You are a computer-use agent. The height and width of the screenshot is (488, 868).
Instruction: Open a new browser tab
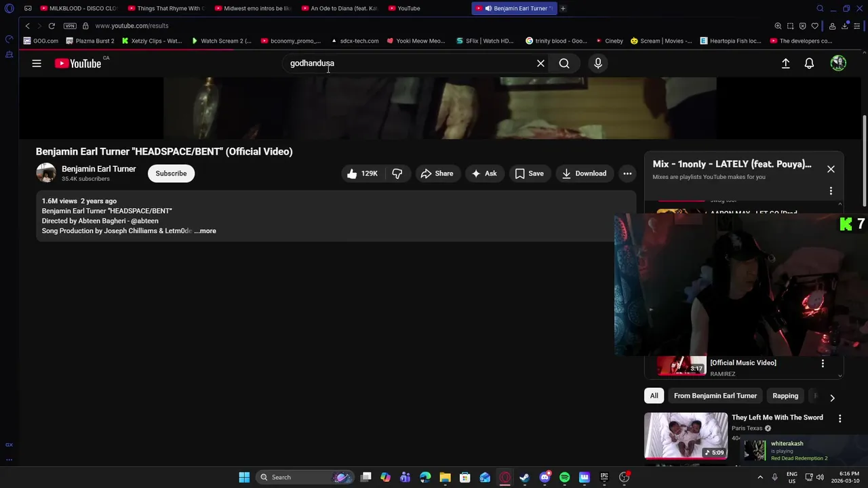[563, 8]
